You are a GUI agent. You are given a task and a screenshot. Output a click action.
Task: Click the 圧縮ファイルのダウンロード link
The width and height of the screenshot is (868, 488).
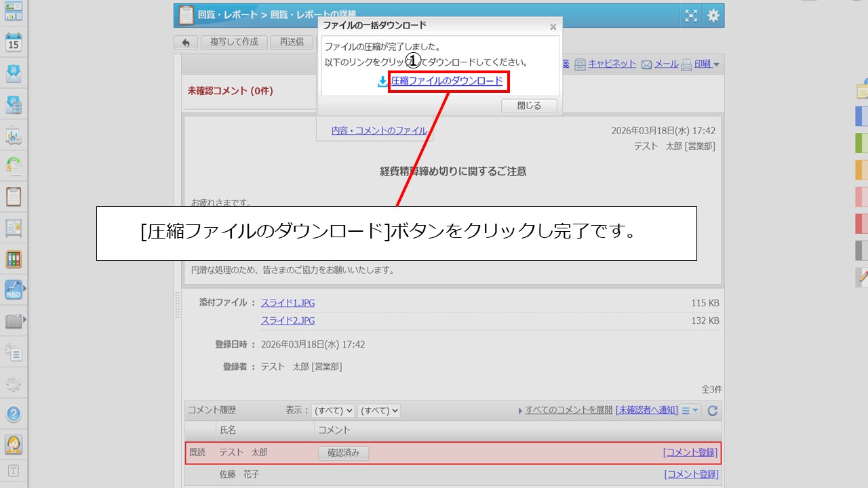point(447,81)
